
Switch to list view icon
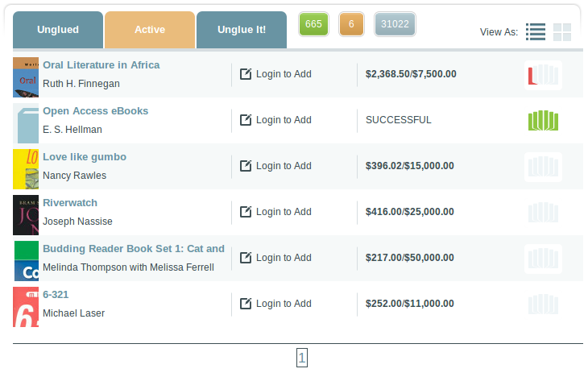(x=536, y=32)
